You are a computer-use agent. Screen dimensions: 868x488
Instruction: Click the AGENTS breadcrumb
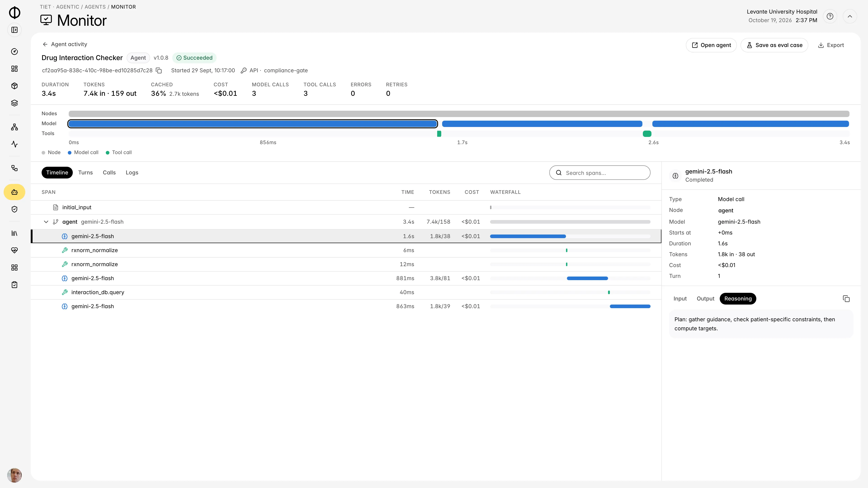[95, 7]
